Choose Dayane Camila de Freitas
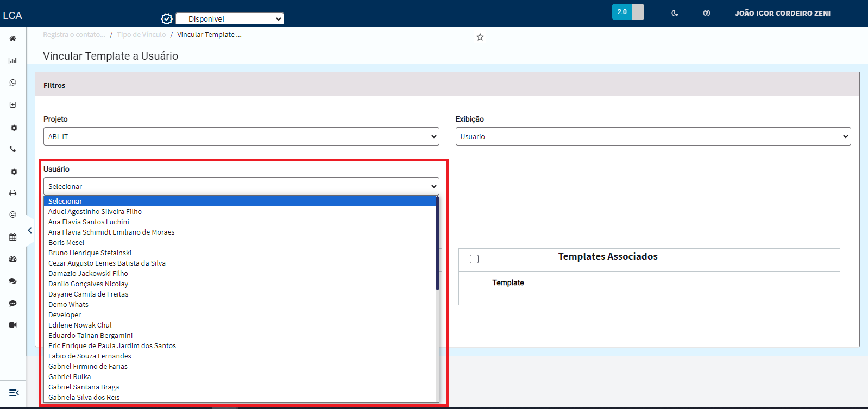The width and height of the screenshot is (868, 409). [240, 294]
